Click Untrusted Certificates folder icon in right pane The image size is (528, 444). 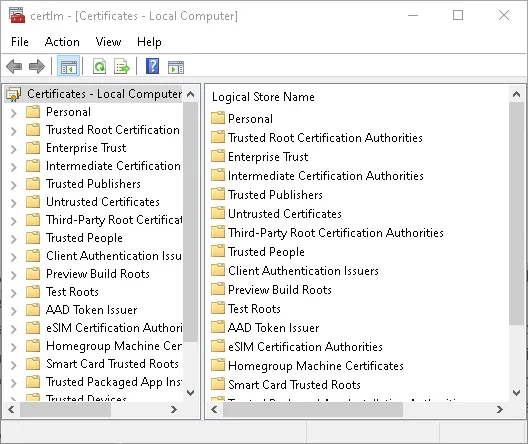(218, 213)
